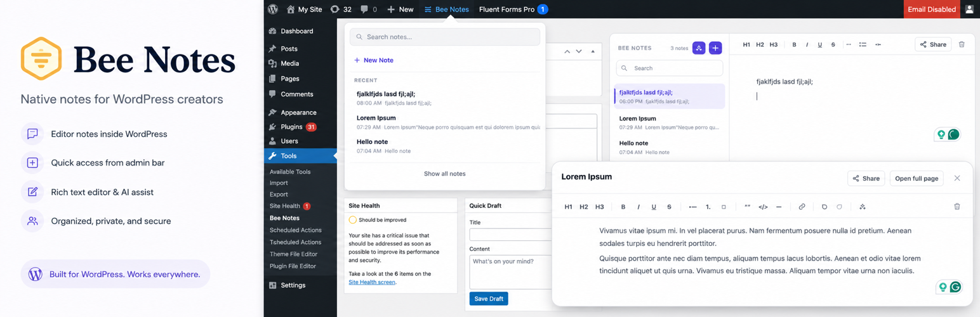Click the undo icon in the Lorem Ipsum popup
This screenshot has width=980, height=317.
(x=824, y=207)
